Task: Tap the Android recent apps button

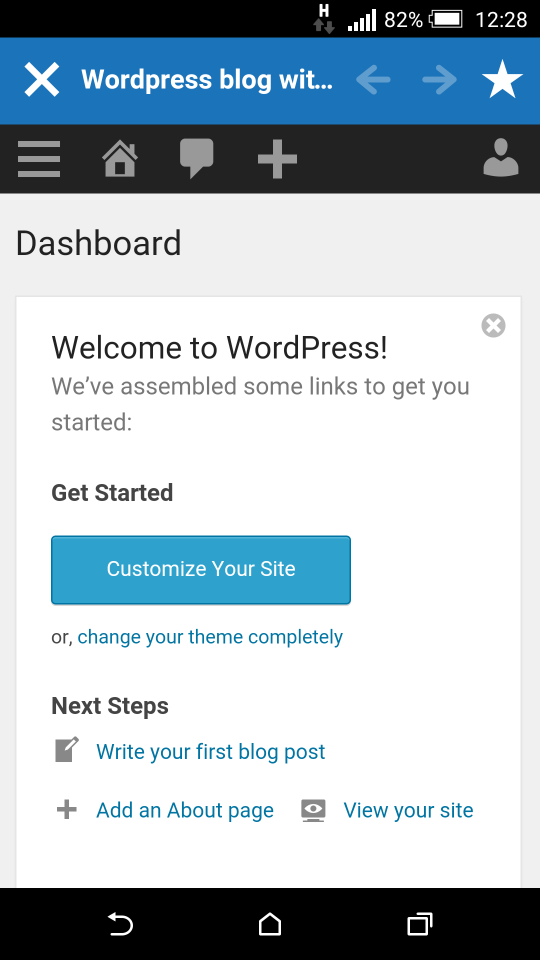Action: [420, 923]
